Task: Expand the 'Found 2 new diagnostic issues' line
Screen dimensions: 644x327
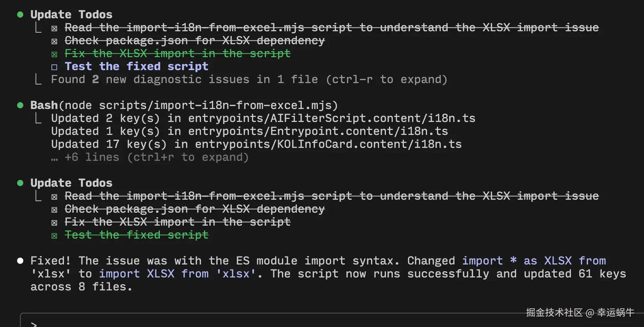Action: coord(249,79)
